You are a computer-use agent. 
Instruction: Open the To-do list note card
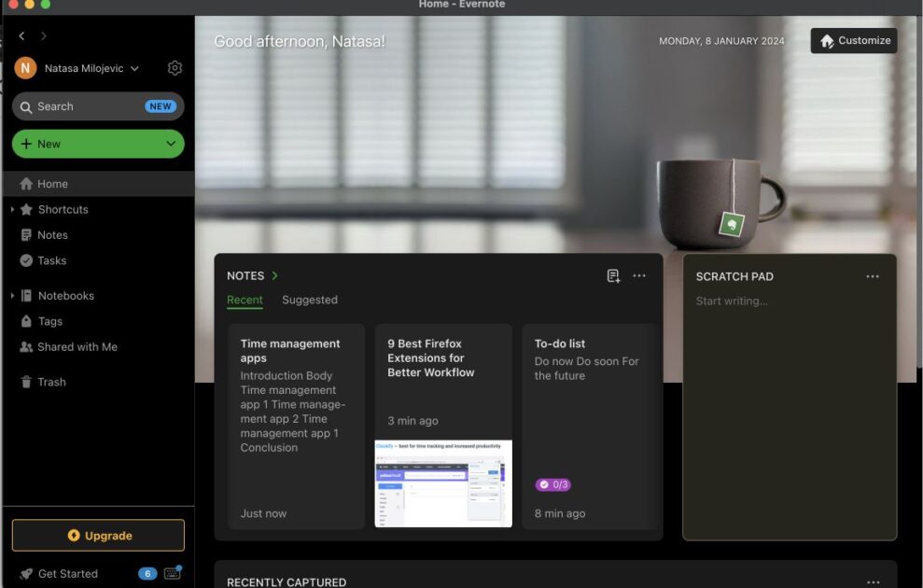coord(589,426)
